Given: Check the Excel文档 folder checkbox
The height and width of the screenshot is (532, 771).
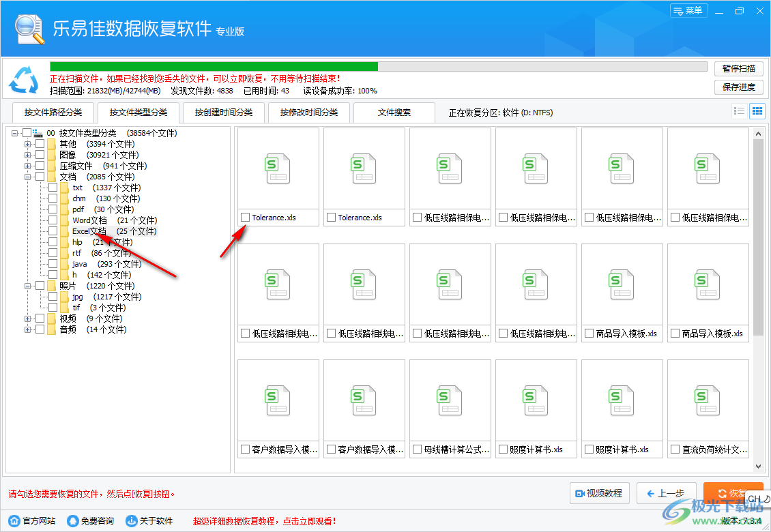Looking at the screenshot, I should point(53,231).
